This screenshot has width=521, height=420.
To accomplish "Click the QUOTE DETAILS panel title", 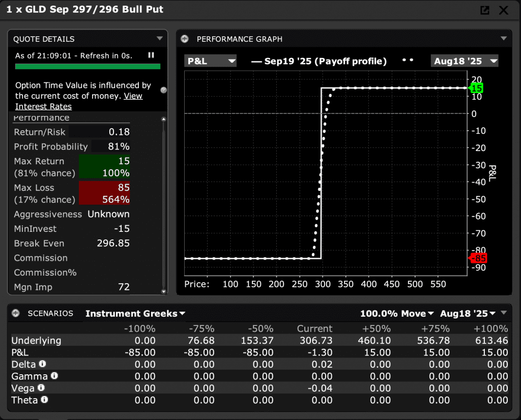I will [44, 39].
